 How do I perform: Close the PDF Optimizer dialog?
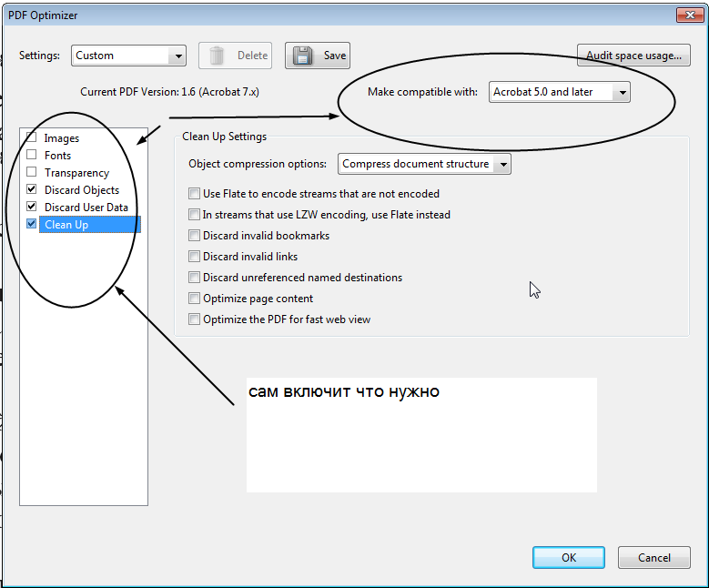point(690,15)
